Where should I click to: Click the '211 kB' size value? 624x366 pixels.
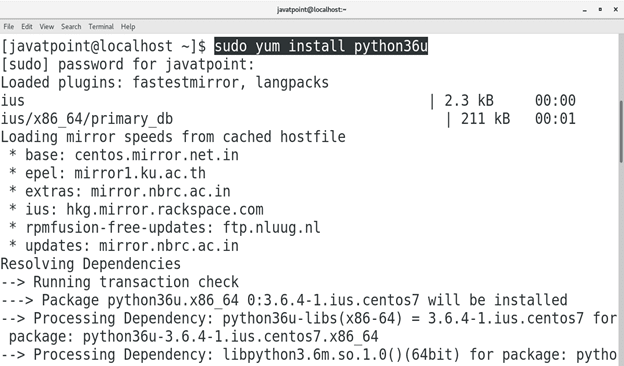click(x=486, y=119)
